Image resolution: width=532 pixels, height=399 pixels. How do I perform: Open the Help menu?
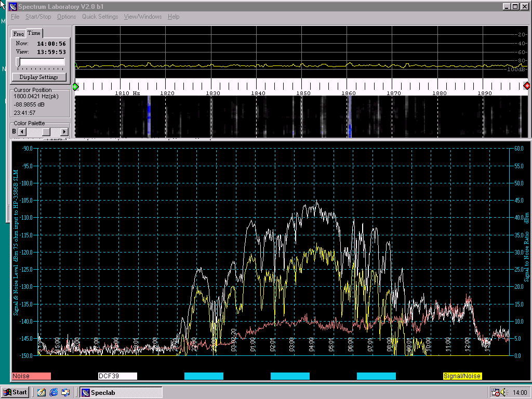[x=174, y=17]
